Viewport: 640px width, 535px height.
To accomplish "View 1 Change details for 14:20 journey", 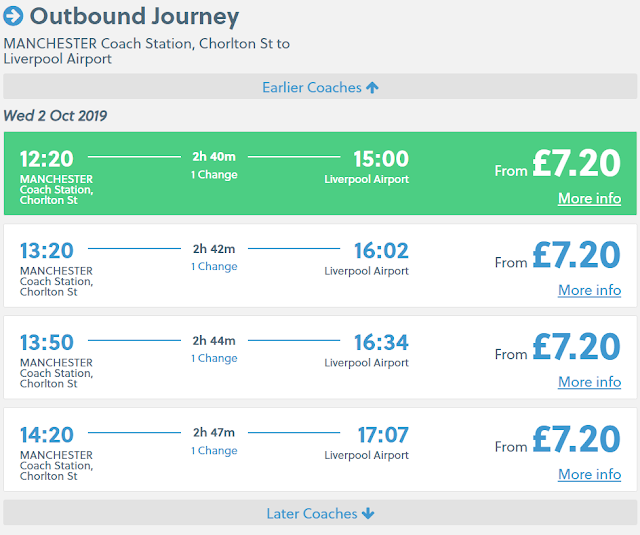I will point(214,451).
